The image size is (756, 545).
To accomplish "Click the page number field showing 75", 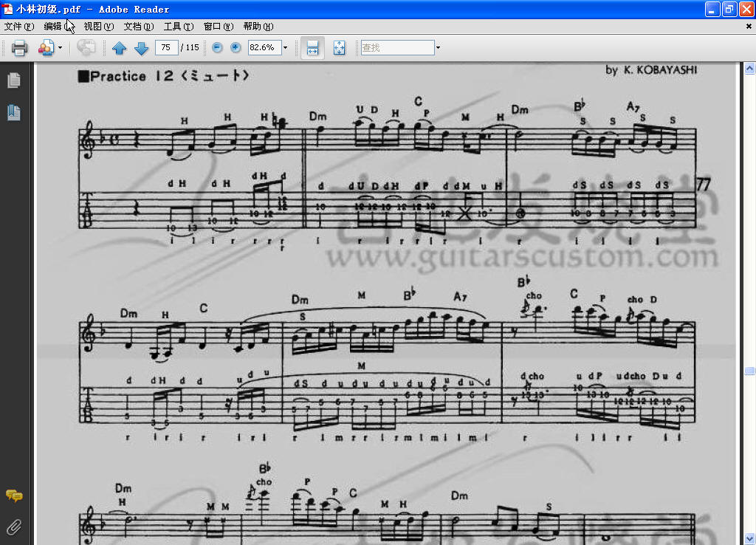I will pos(166,47).
